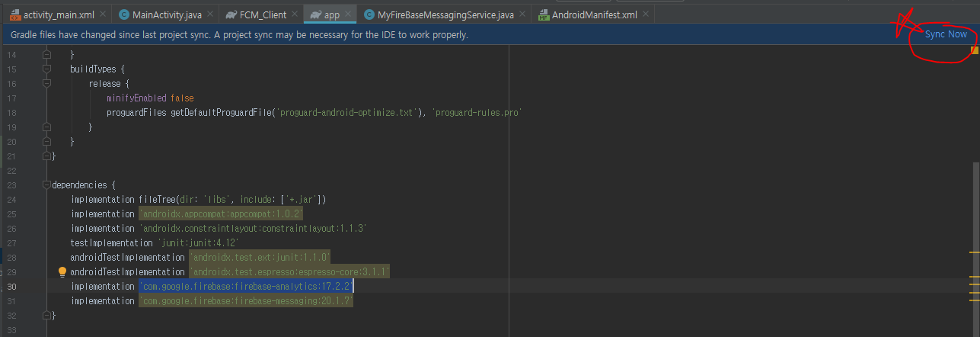Click the Gradle elephant icon on app tab
980x337 pixels.
(314, 15)
